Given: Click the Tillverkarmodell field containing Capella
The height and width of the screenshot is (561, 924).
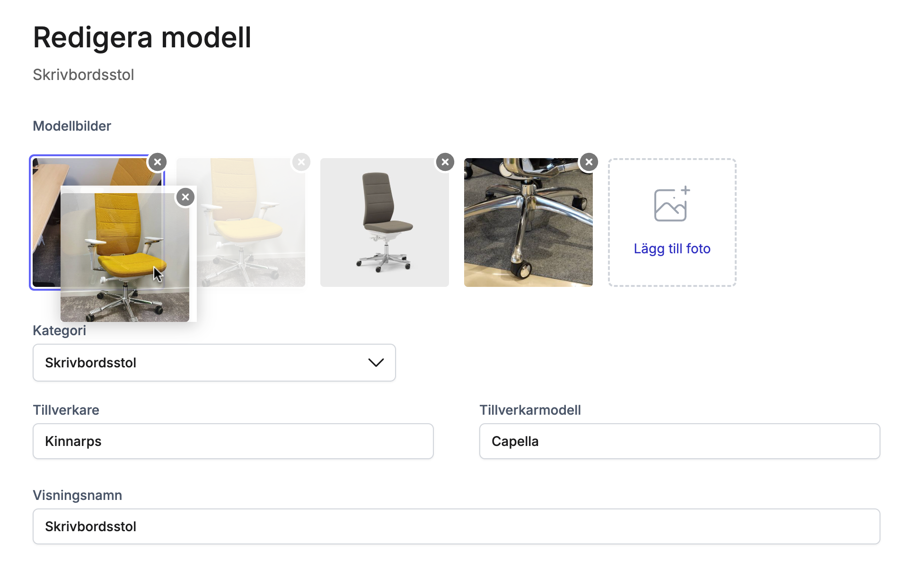Looking at the screenshot, I should [680, 441].
